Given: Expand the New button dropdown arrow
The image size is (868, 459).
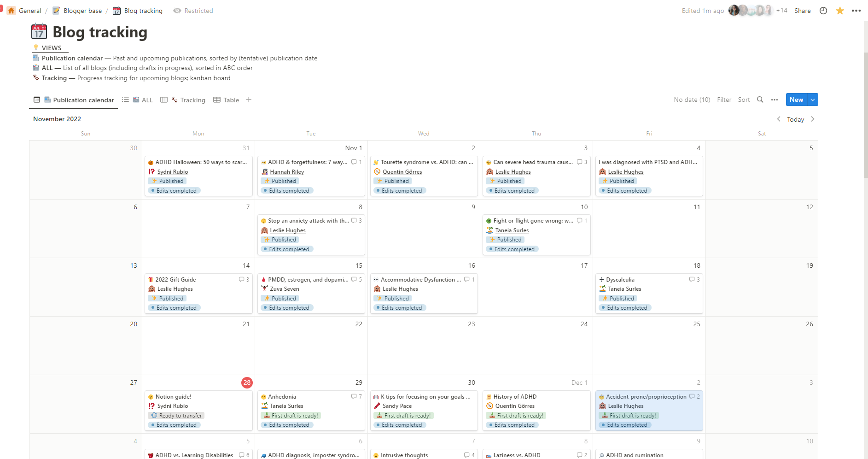Looking at the screenshot, I should 813,100.
